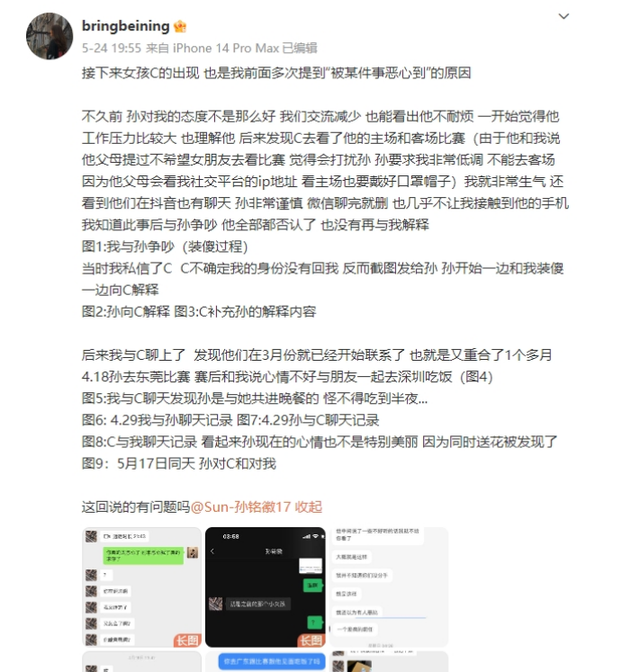Click the 来自 iPhone 14 Pro Max source
This screenshot has height=672, width=640.
[x=213, y=48]
